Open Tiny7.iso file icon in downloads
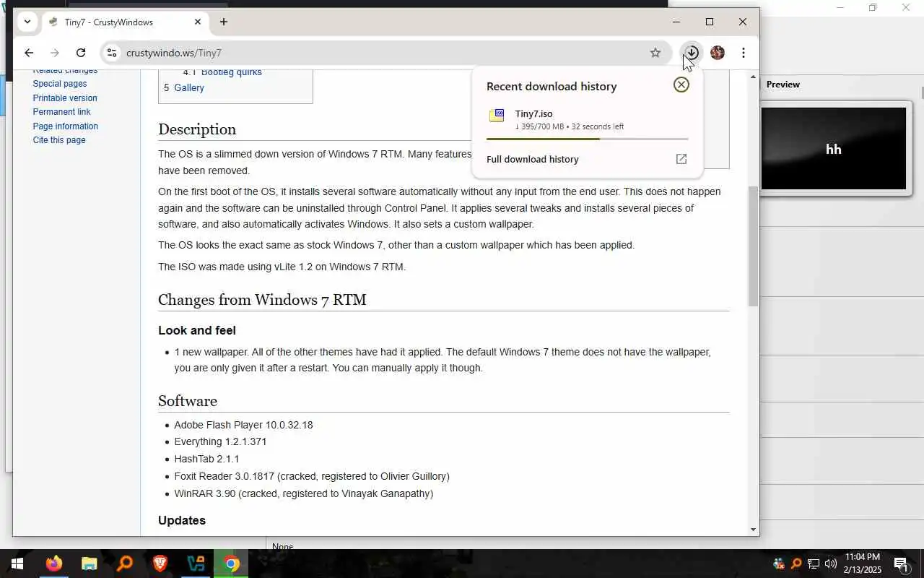 (x=497, y=116)
